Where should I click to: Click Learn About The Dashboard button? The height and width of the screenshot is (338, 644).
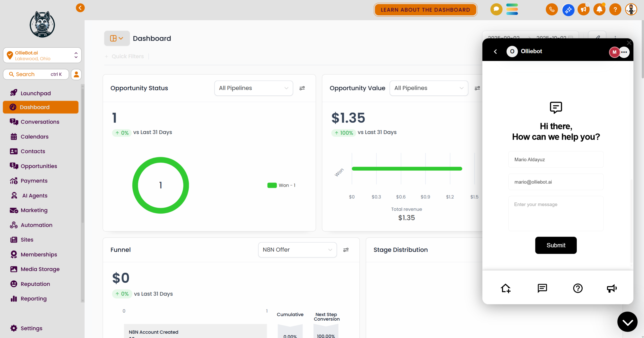coord(425,10)
